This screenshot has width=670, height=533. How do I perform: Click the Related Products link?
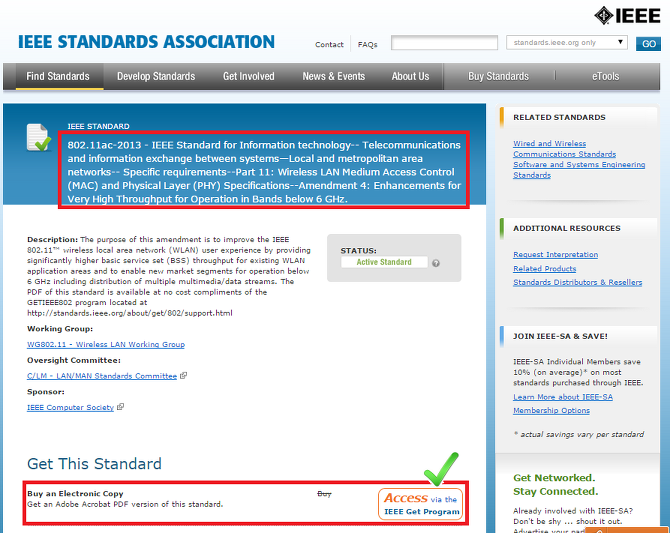(544, 268)
